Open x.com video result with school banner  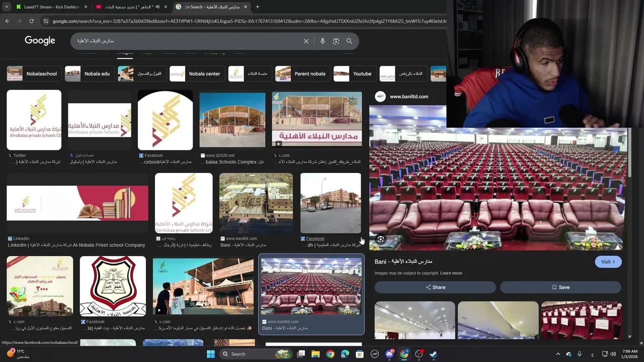(x=317, y=120)
